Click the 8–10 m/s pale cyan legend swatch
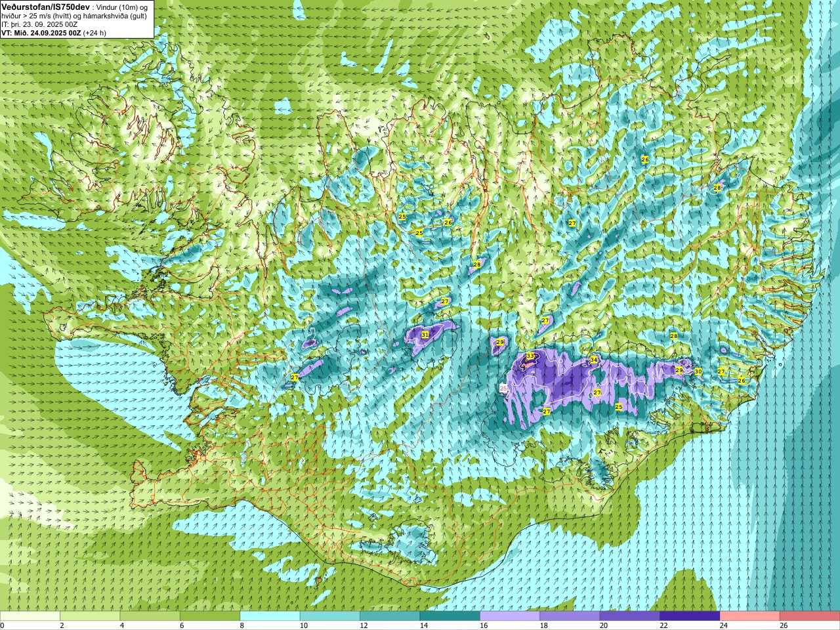 click(x=270, y=616)
